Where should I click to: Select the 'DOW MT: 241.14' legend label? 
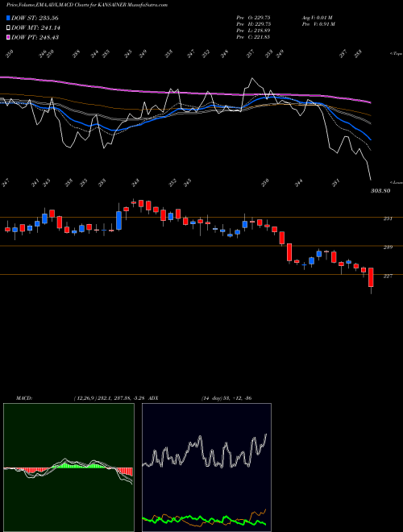click(35, 27)
